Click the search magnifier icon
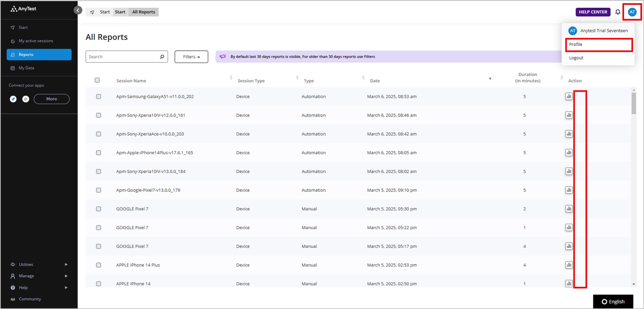 point(162,57)
